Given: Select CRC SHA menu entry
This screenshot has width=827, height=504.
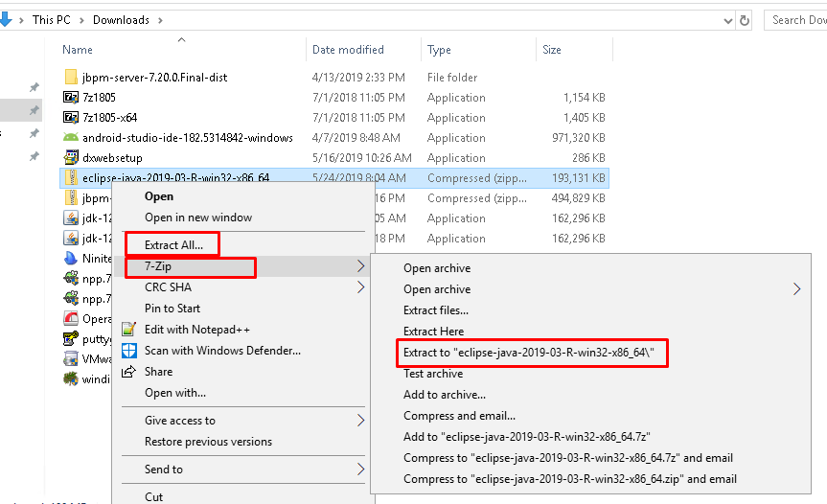Looking at the screenshot, I should tap(168, 287).
